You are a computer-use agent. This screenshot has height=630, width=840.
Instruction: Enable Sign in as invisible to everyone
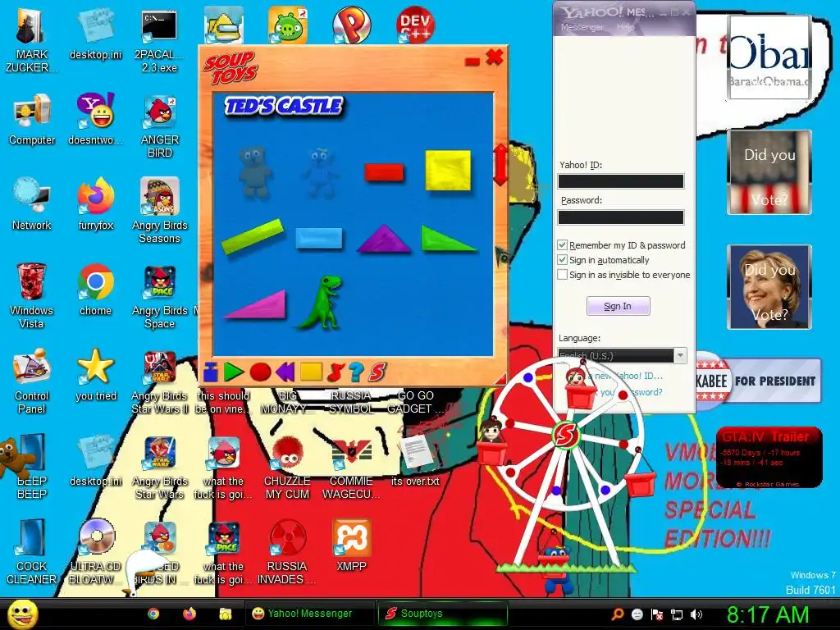click(x=563, y=274)
